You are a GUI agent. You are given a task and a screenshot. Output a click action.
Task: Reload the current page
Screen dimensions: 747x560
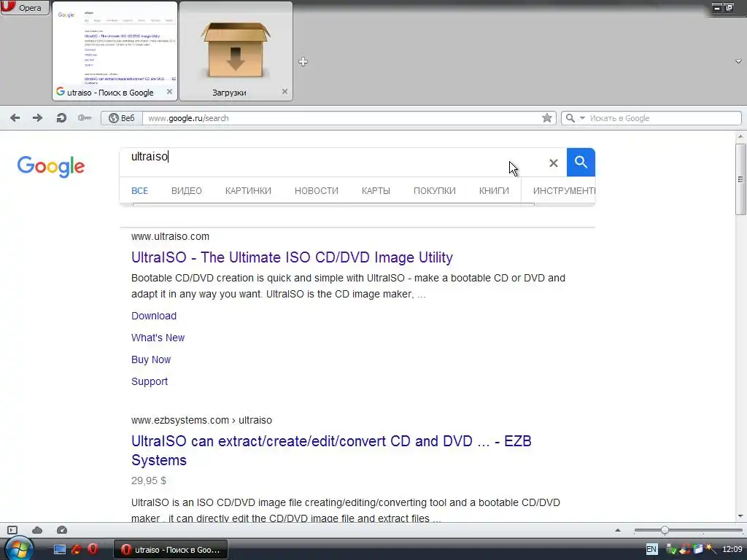pos(61,117)
